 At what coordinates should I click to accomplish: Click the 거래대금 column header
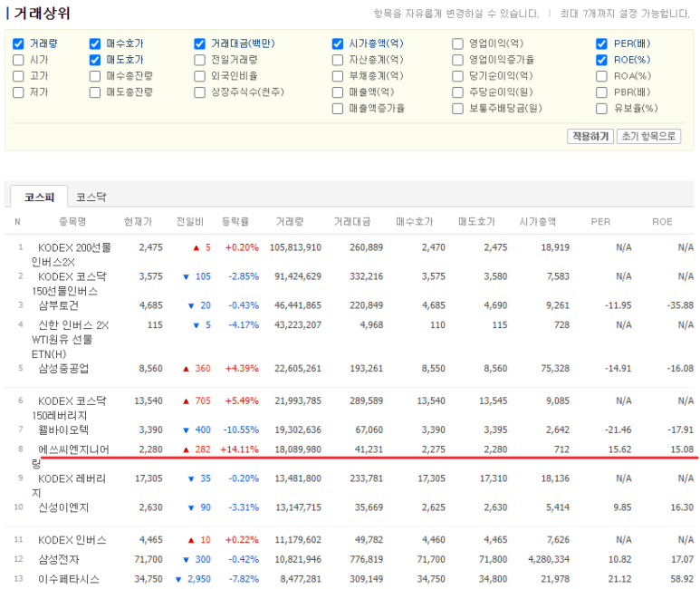[352, 222]
